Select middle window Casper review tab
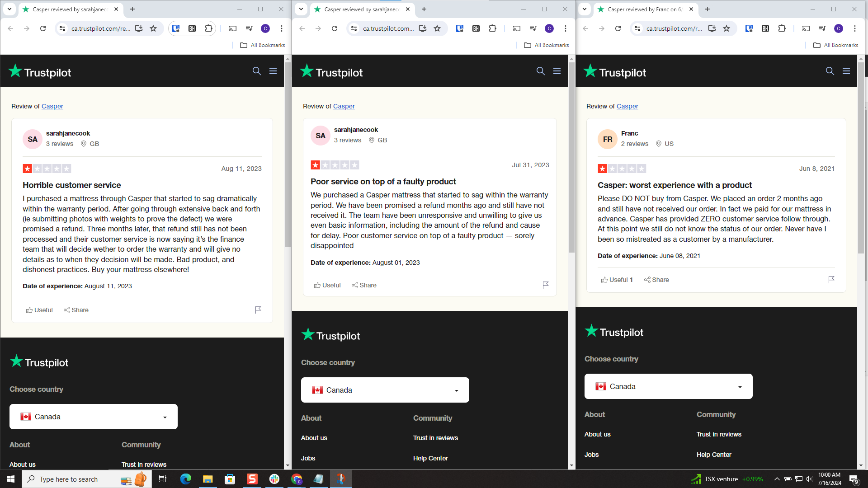 (x=362, y=9)
